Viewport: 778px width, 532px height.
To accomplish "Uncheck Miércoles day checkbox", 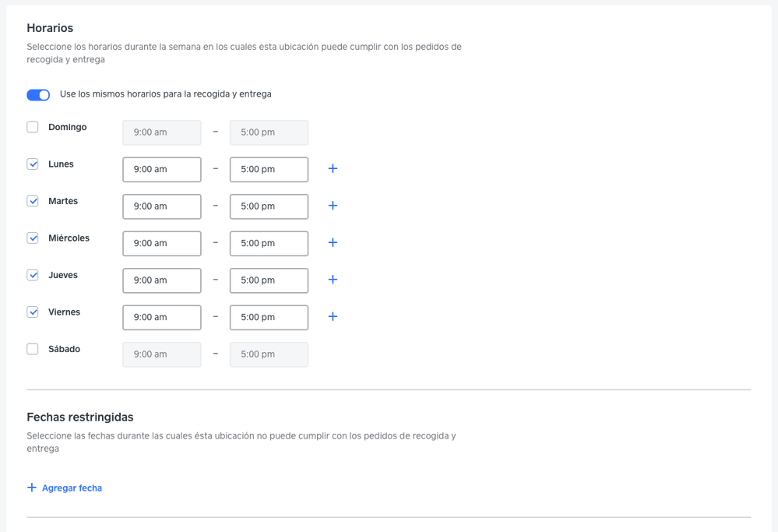I will point(33,238).
